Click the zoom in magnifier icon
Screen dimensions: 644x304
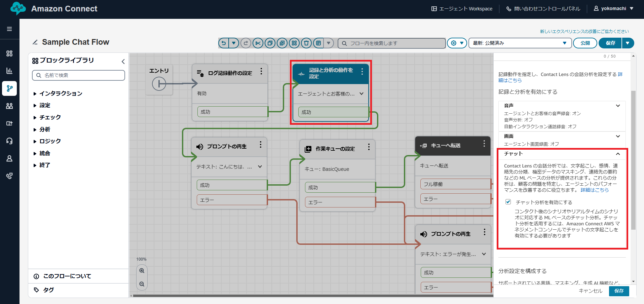click(142, 271)
